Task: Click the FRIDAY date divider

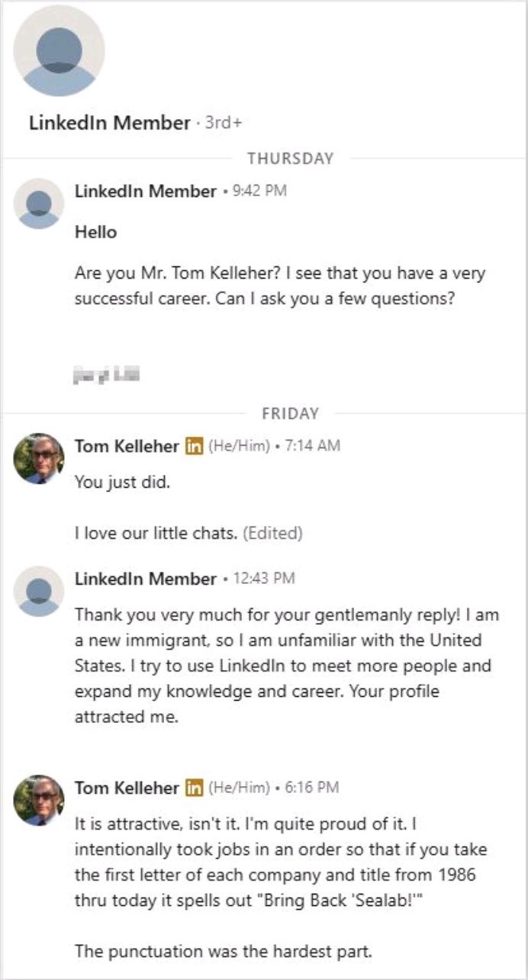Action: [x=290, y=414]
